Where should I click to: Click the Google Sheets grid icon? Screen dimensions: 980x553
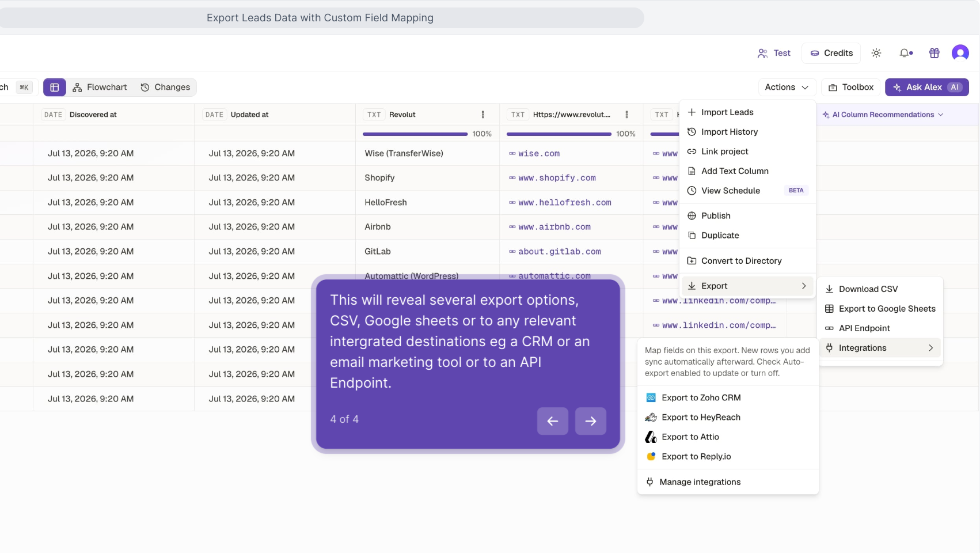[x=829, y=309]
